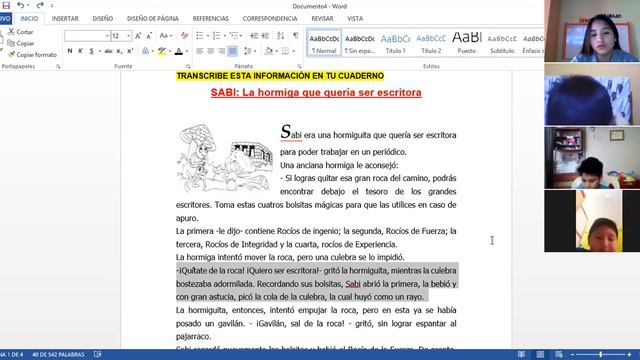Switch to Read Mode view in status bar
Screen dimensions: 640x360
click(x=521, y=354)
